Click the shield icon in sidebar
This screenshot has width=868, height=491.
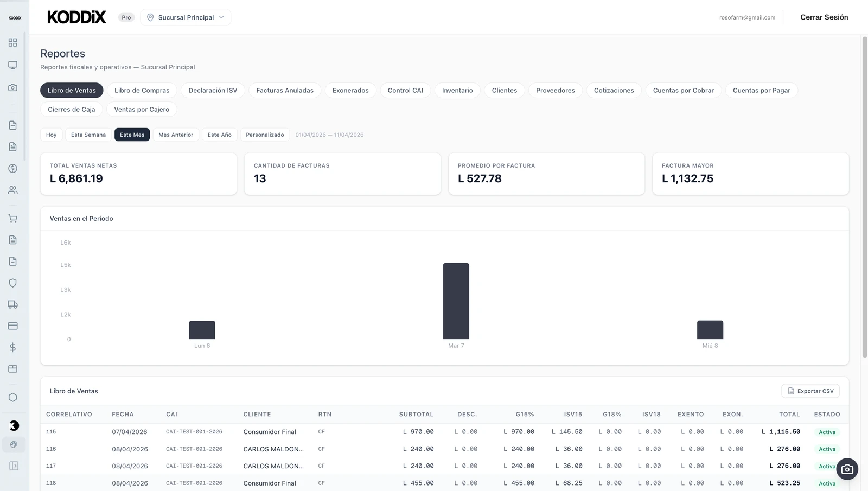12,283
